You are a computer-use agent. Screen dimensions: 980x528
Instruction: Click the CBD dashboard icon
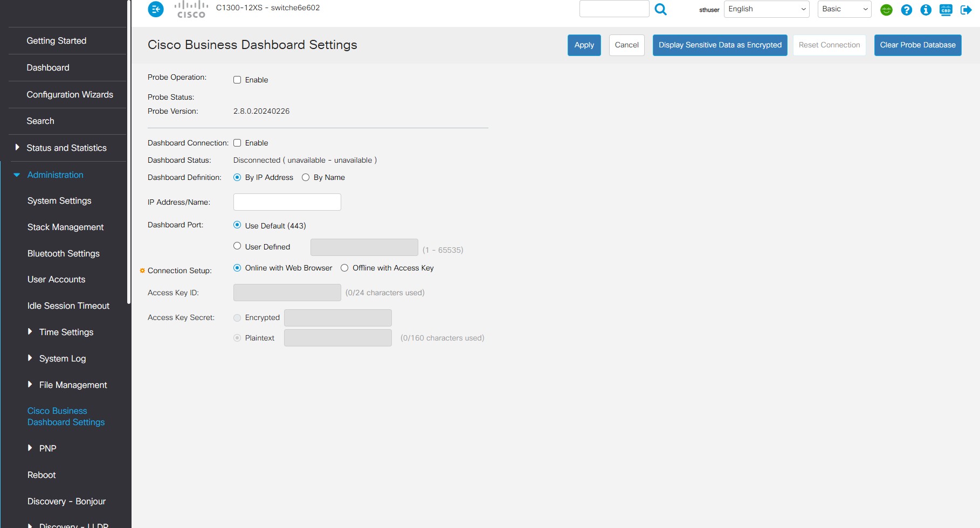946,10
